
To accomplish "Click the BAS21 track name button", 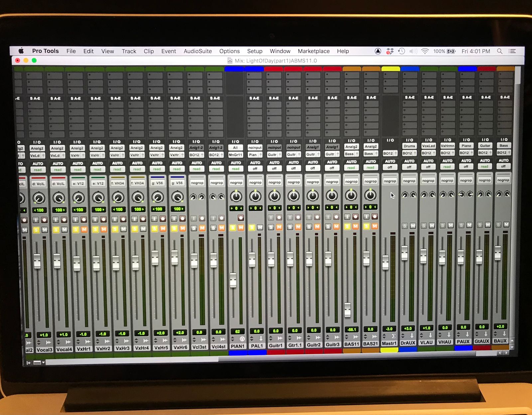I will coord(370,344).
